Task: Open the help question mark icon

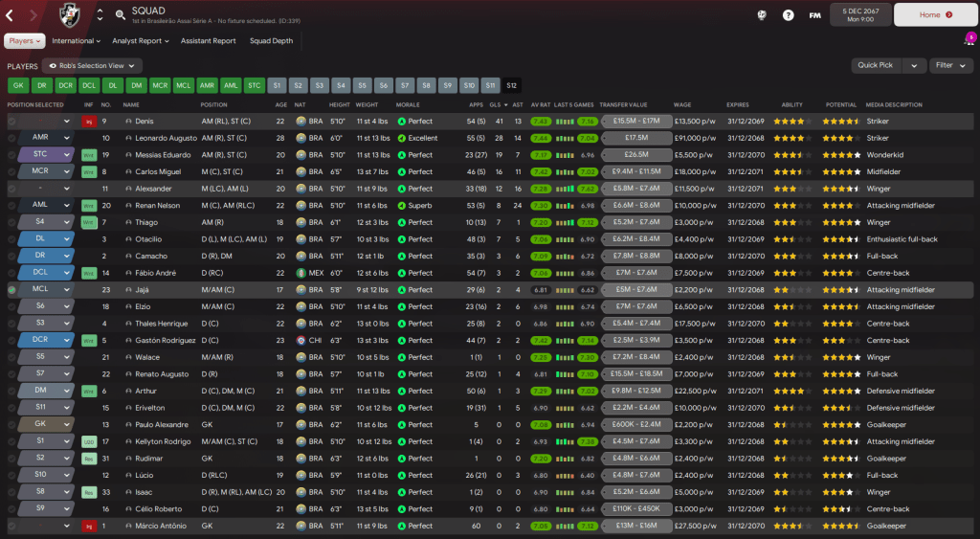Action: click(x=788, y=15)
